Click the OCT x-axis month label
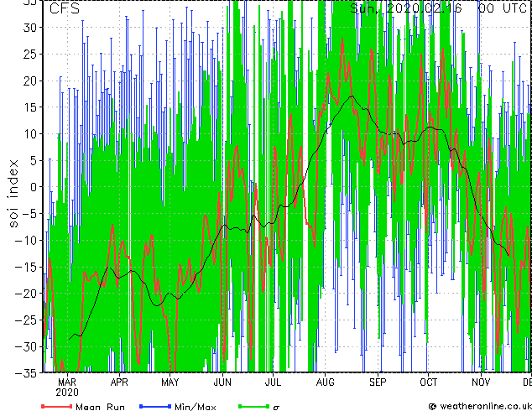 point(428,382)
